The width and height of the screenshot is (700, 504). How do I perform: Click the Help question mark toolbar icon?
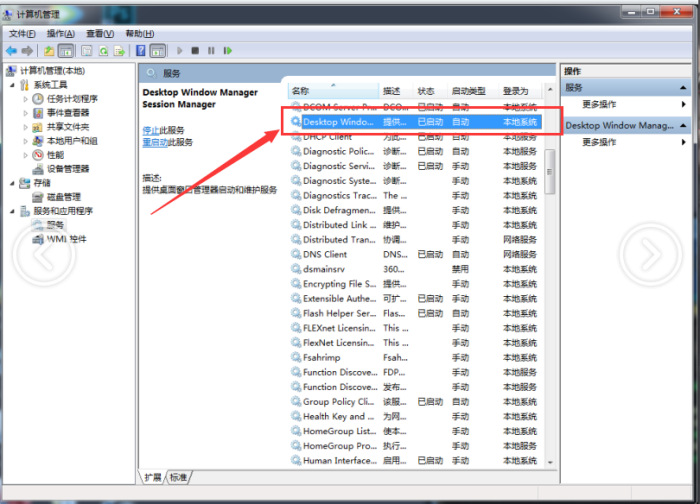tap(140, 50)
